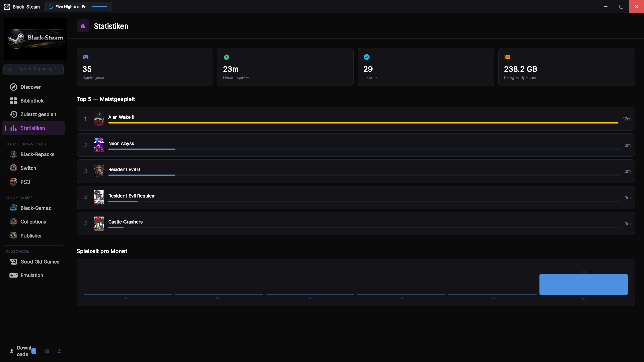Open settings via the gear icon
The image size is (644, 362).
tap(47, 351)
